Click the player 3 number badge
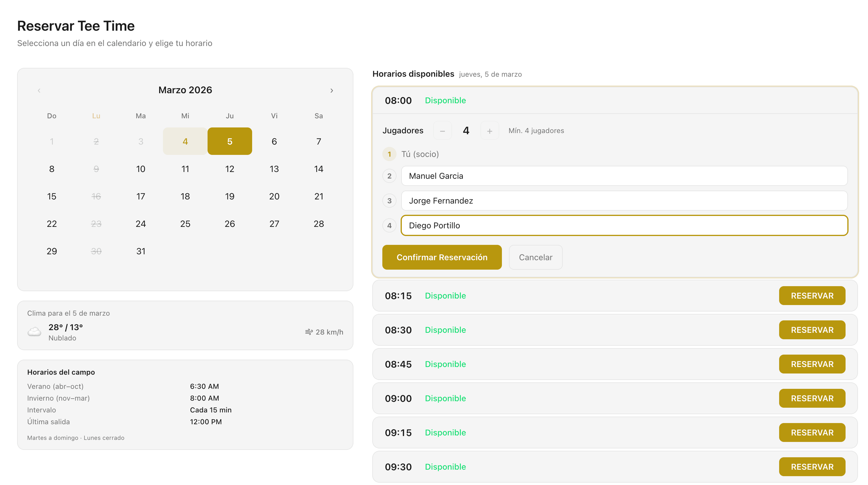Screen dimensions: 868x485 [389, 201]
